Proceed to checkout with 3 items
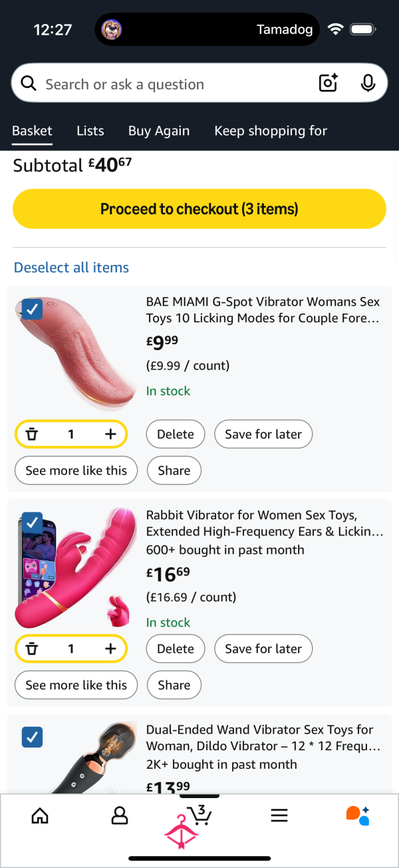Screen dimensions: 399x868 click(199, 208)
